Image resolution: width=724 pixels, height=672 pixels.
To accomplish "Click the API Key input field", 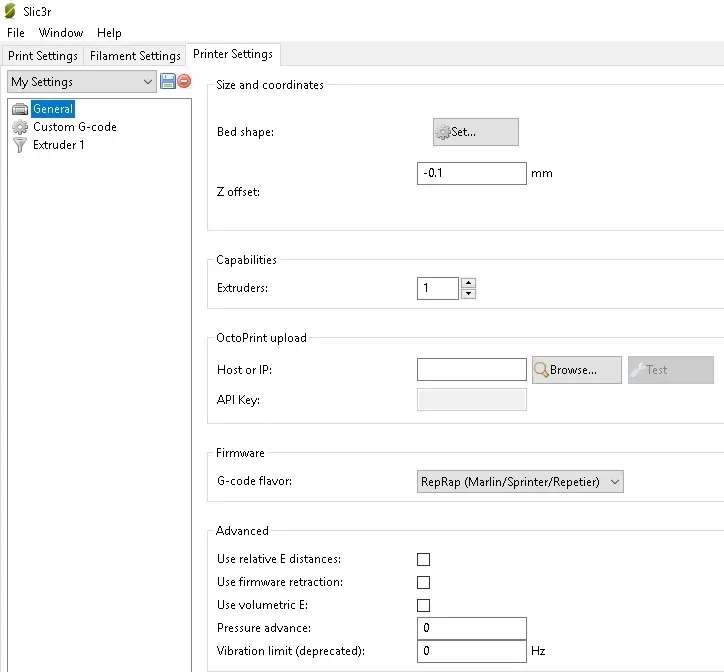I will point(471,400).
